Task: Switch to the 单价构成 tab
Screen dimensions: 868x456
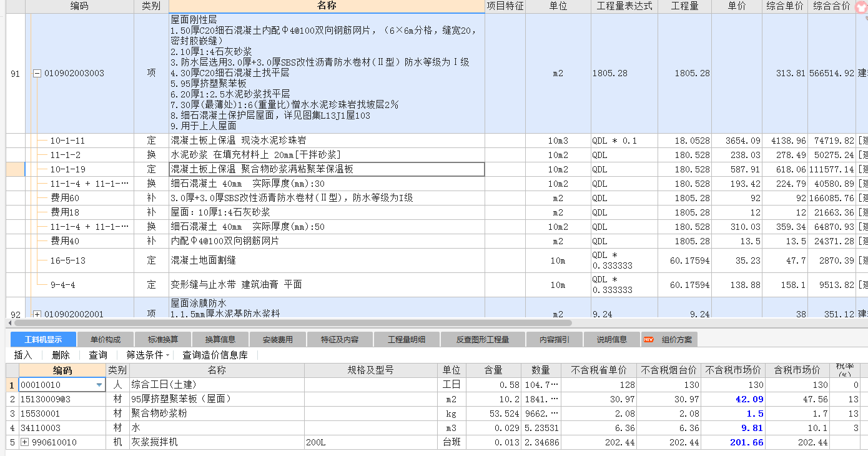Action: (106, 340)
